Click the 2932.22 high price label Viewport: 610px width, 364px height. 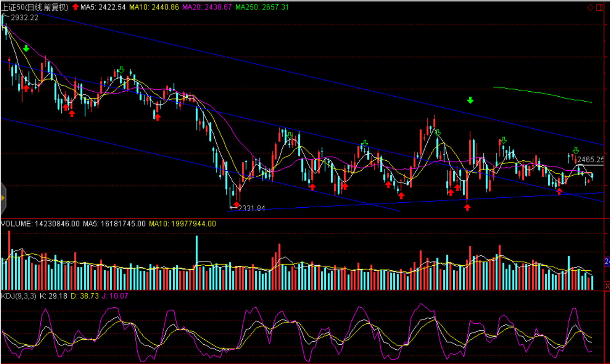(24, 17)
